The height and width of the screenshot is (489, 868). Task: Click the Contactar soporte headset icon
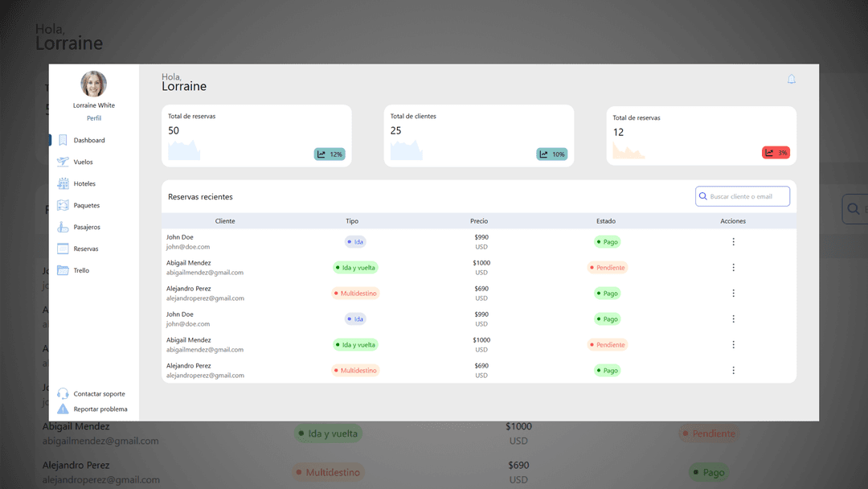click(63, 394)
